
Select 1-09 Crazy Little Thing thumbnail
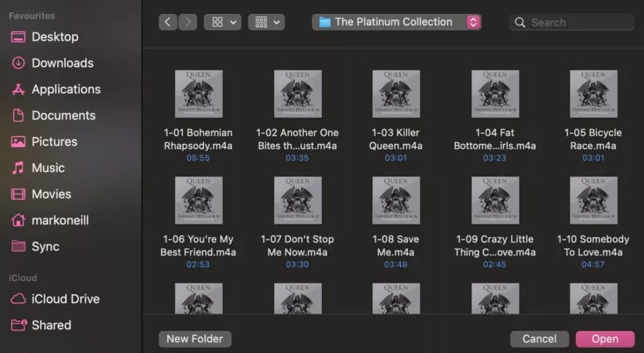(x=495, y=200)
